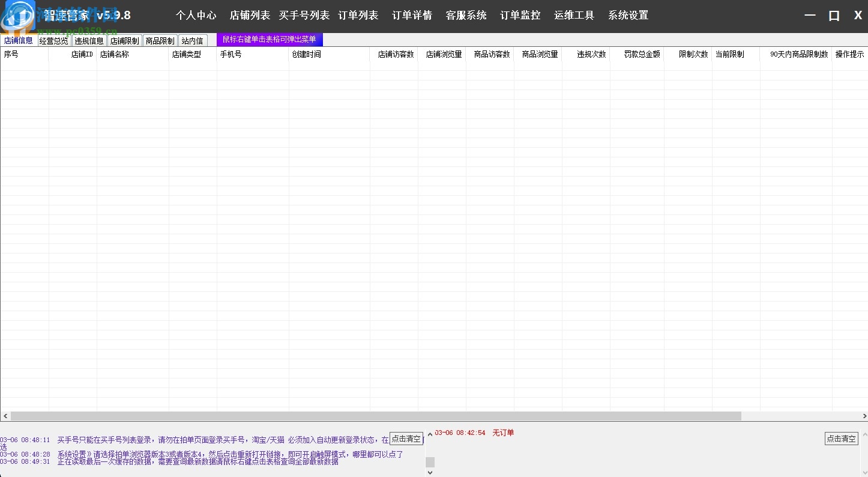Click the 90天内商品限制数 column header
Screen dimensions: 868x477
(796, 55)
